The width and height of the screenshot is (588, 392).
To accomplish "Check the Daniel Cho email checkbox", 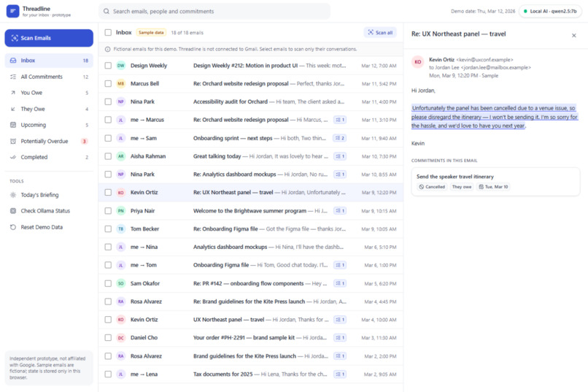I will click(x=108, y=337).
